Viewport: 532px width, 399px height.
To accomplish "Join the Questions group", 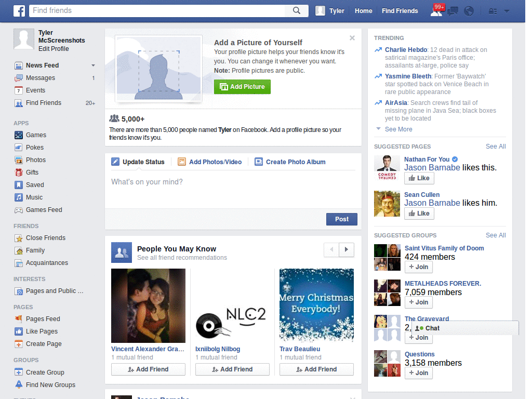I will coord(419,373).
